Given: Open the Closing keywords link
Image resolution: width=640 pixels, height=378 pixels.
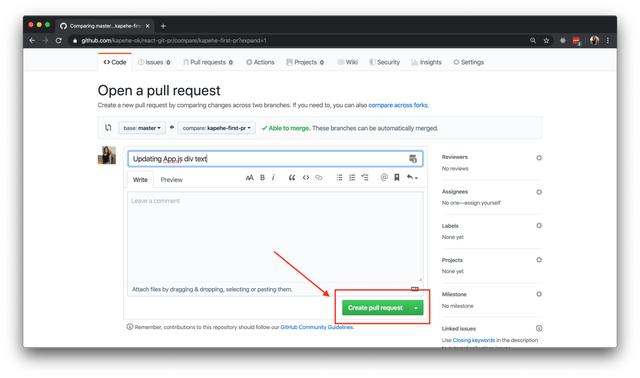Looking at the screenshot, I should [x=473, y=340].
